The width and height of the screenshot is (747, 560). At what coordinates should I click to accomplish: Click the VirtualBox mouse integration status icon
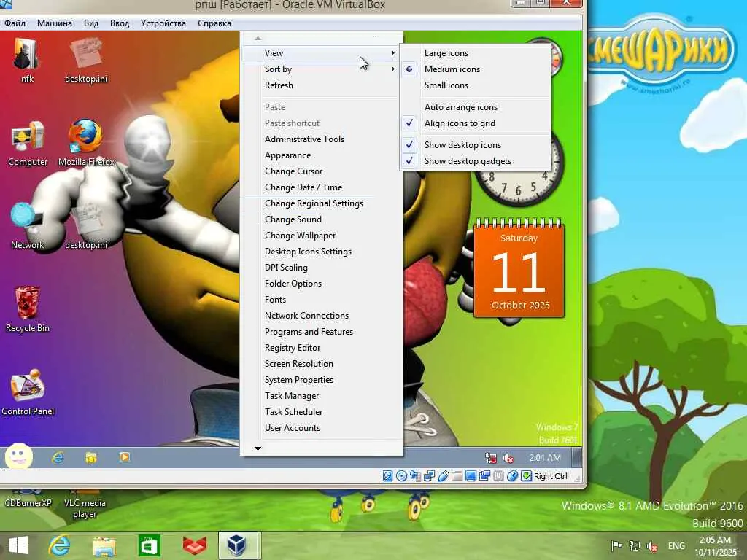tap(512, 475)
